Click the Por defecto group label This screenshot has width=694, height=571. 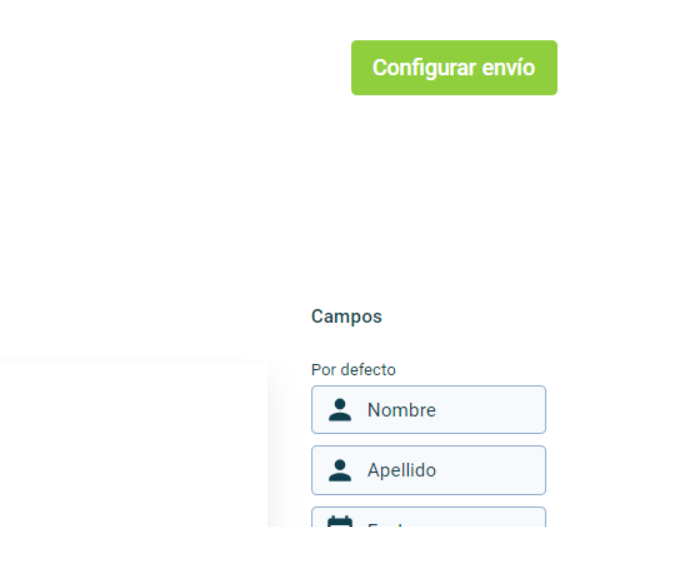tap(353, 370)
